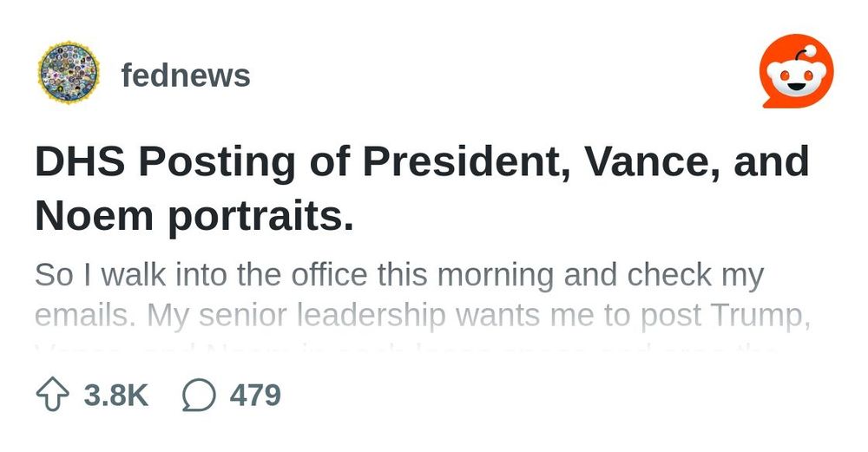Open the fednews subreddit name link
This screenshot has height=452, width=868.
[186, 75]
